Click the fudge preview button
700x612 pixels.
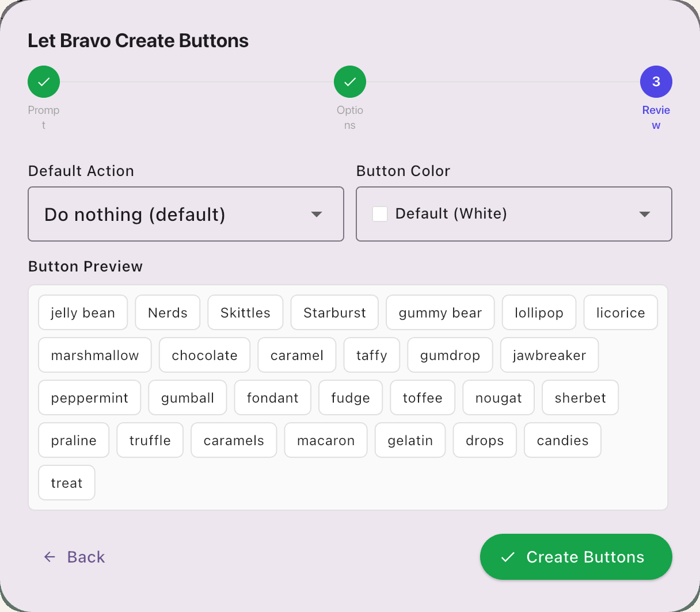(x=351, y=397)
